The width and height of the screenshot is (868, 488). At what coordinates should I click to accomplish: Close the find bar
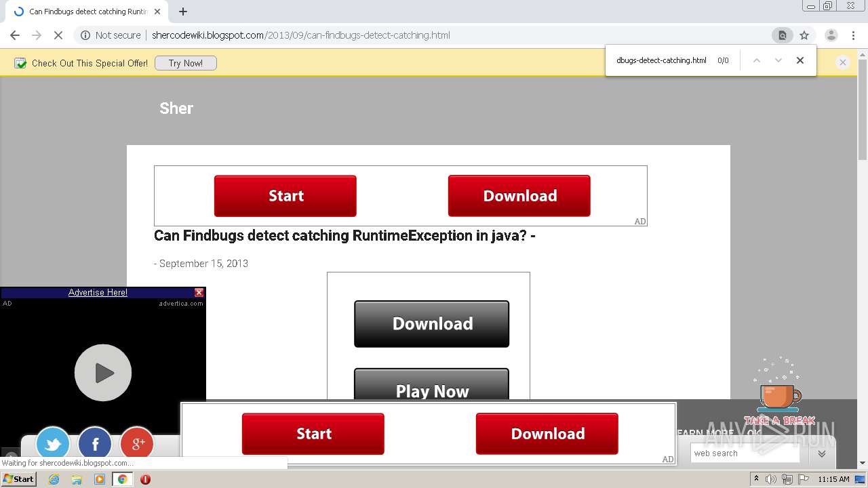(800, 60)
